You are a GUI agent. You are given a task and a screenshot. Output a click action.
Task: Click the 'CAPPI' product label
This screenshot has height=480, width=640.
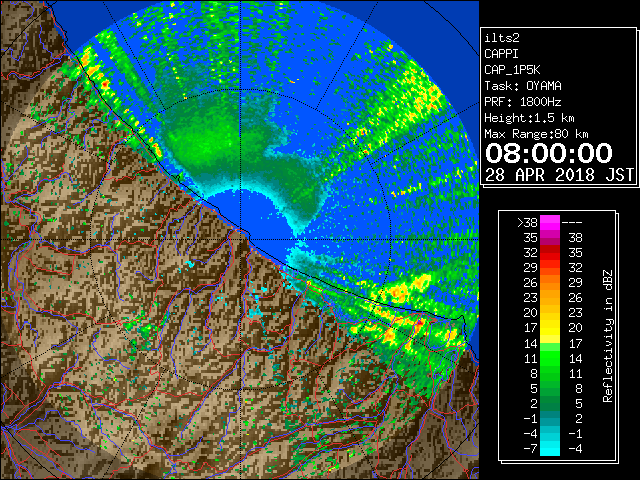pyautogui.click(x=501, y=54)
